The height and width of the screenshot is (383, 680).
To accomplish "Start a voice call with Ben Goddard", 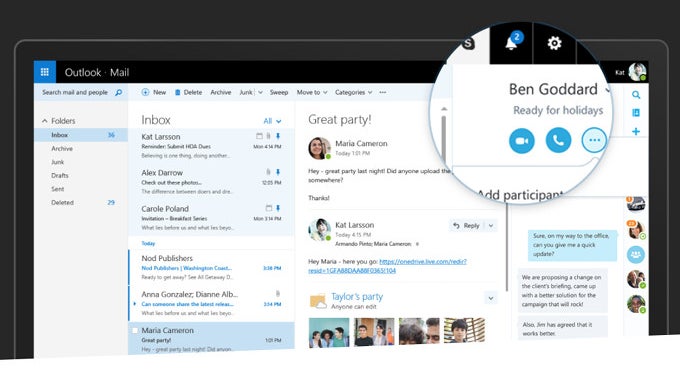I will point(558,140).
